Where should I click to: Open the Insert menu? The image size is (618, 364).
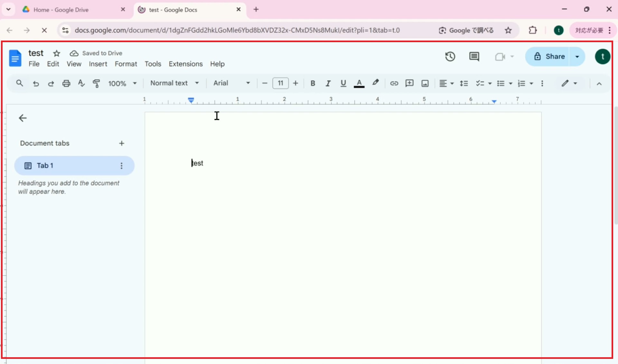click(98, 64)
